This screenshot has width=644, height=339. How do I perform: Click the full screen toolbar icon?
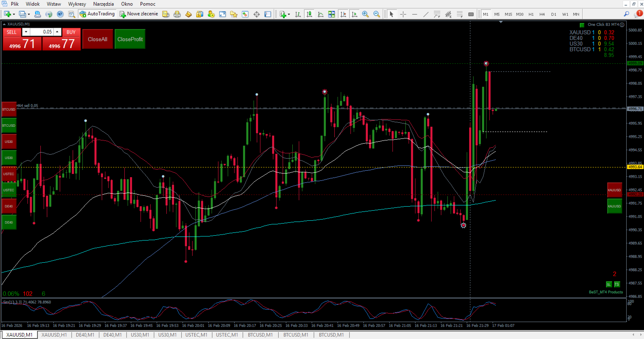click(222, 14)
